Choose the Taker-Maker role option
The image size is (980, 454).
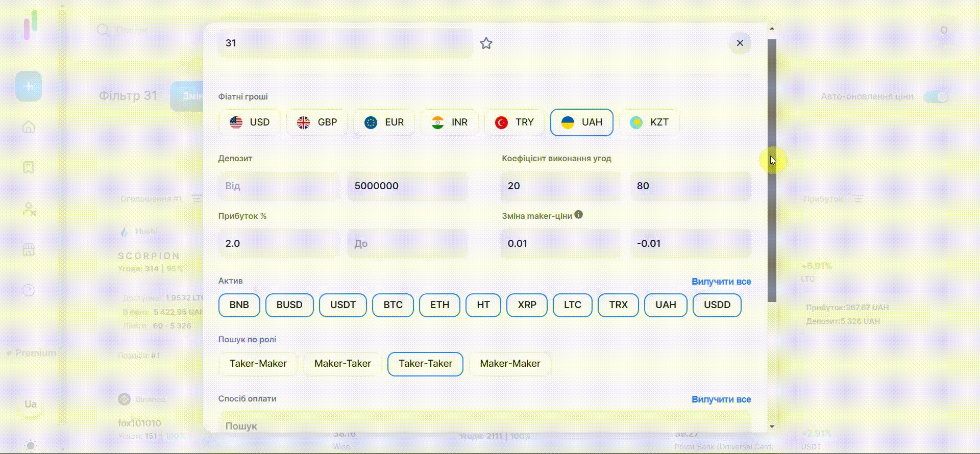point(258,364)
